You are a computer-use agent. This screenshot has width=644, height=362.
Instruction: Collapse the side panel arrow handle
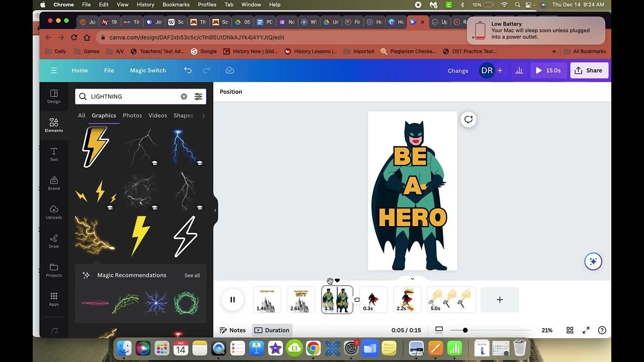[215, 210]
